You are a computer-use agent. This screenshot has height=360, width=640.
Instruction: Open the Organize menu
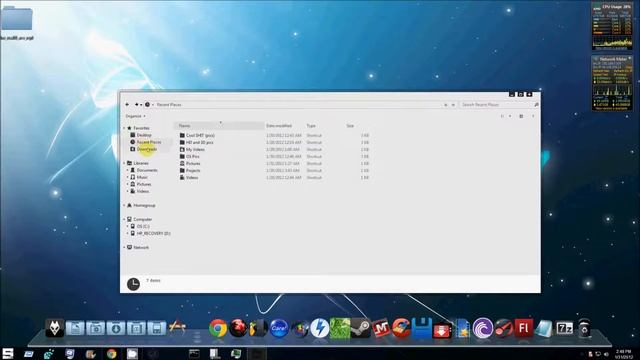(x=135, y=116)
